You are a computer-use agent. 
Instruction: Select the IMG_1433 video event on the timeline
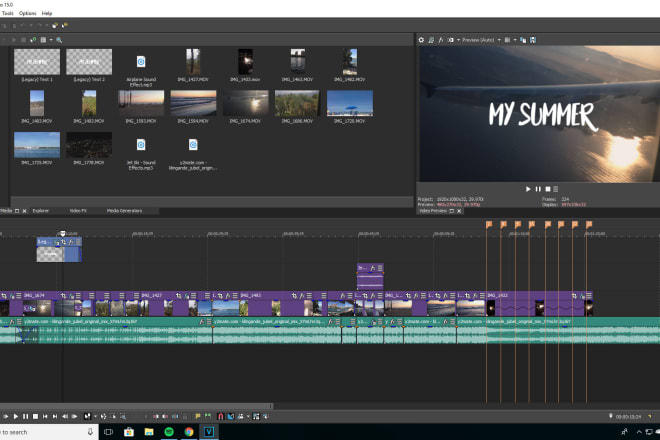coord(539,304)
